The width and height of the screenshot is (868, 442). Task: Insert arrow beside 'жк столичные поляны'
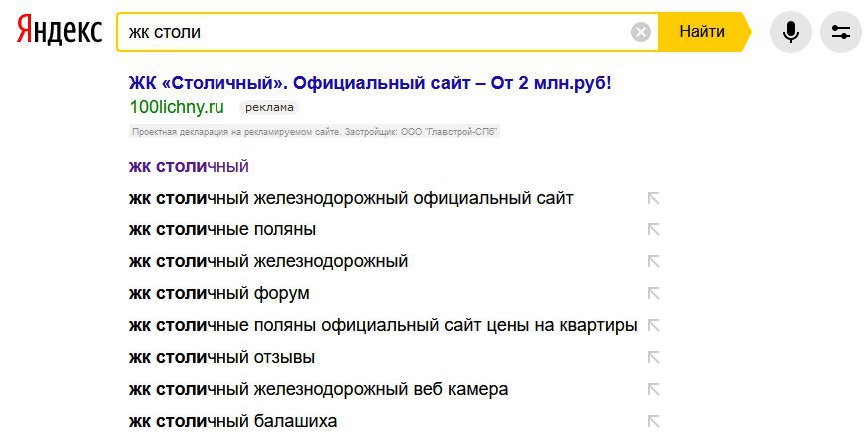pos(653,229)
